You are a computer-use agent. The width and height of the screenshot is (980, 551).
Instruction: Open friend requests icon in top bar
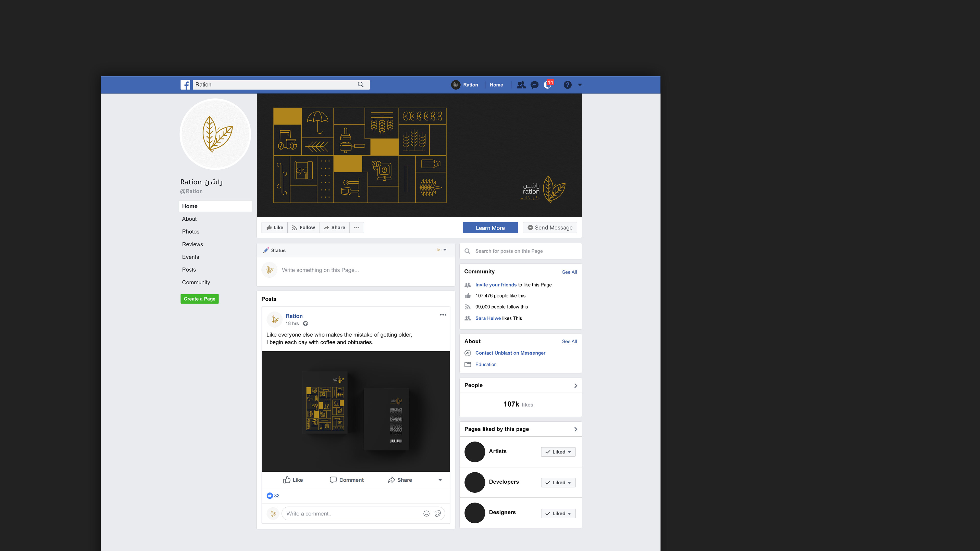pos(521,85)
